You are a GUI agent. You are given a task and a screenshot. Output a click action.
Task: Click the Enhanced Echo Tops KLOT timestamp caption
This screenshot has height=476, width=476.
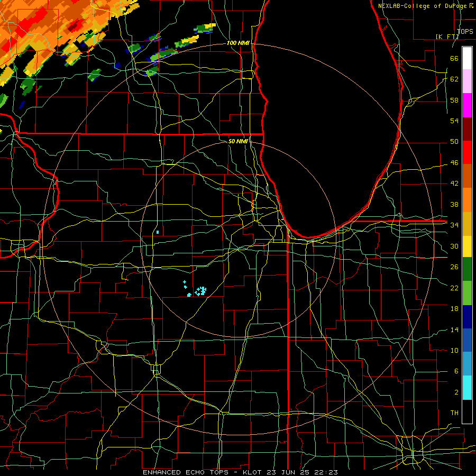(x=240, y=472)
